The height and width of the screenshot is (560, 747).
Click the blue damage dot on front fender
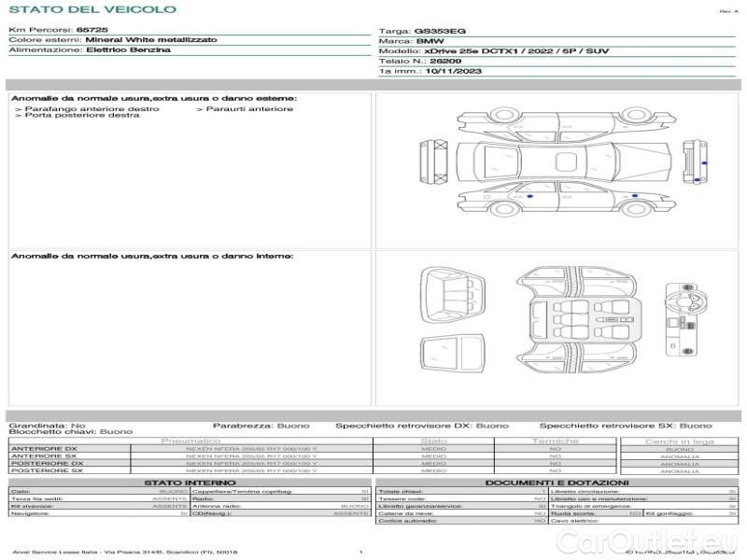(634, 195)
